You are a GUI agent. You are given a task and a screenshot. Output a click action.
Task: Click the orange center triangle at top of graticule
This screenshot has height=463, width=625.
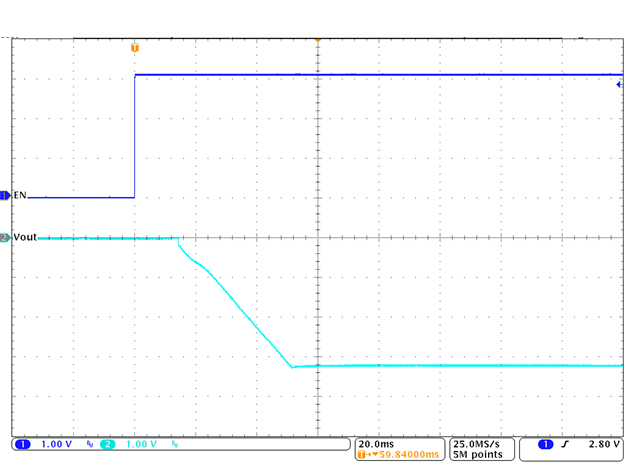317,39
